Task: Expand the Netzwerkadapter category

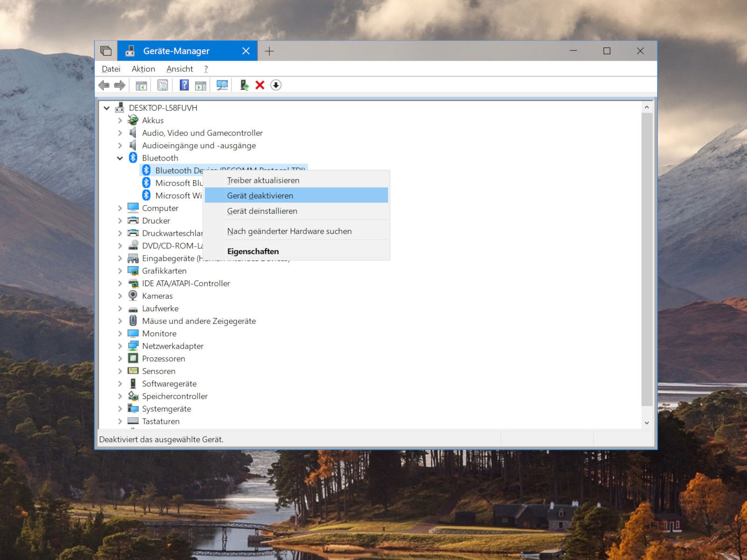Action: (120, 346)
